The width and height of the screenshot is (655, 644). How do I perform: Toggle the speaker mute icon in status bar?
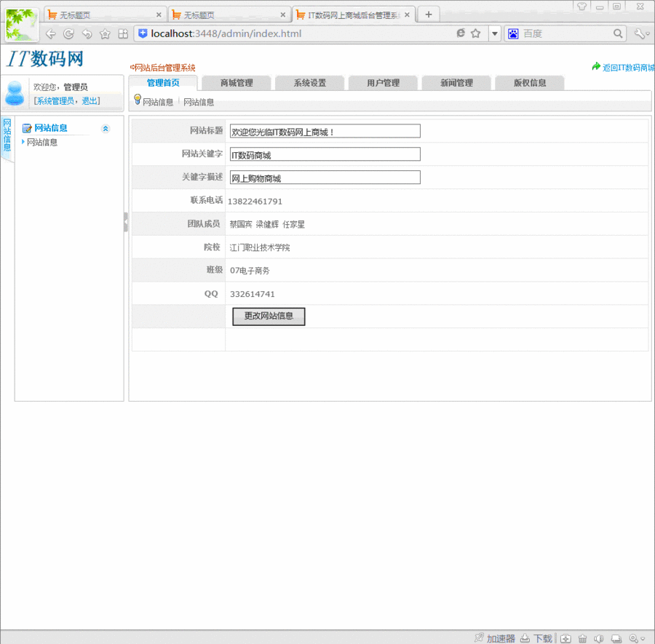coord(599,638)
